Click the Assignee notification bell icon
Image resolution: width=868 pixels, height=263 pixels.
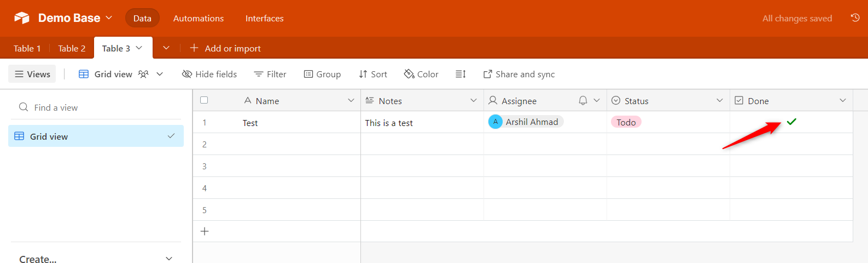point(583,100)
